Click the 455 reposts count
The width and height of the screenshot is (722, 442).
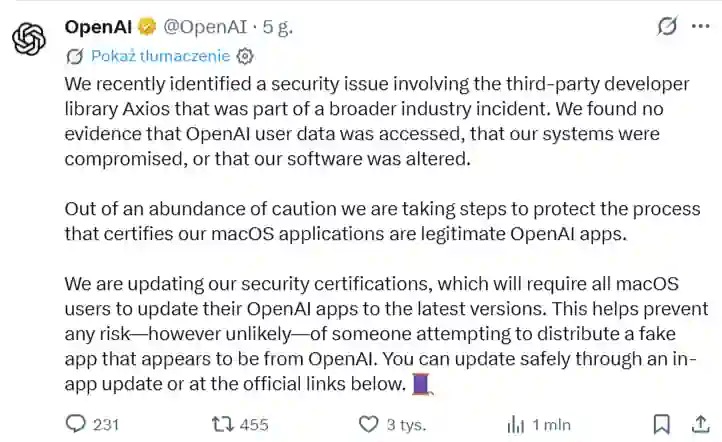click(254, 424)
